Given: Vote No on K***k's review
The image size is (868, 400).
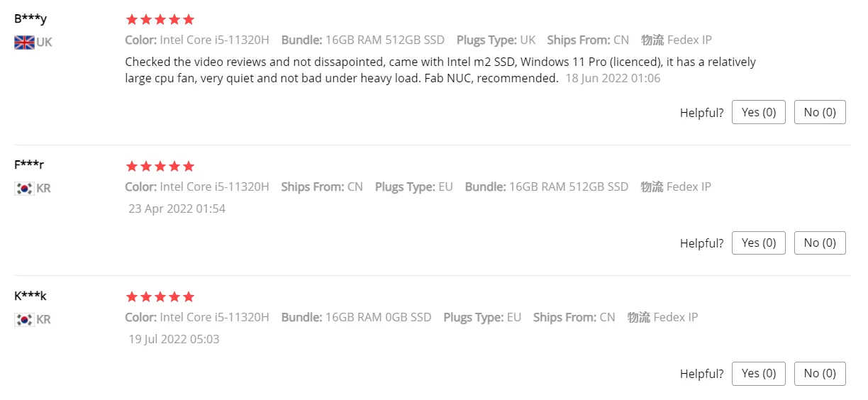Looking at the screenshot, I should click(820, 373).
